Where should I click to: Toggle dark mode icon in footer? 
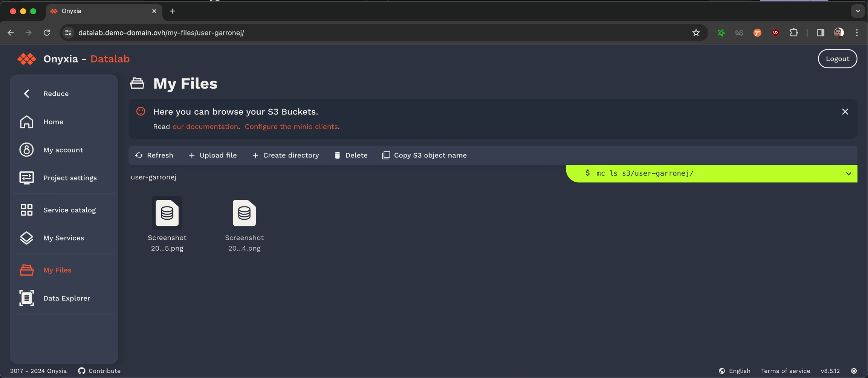point(854,371)
